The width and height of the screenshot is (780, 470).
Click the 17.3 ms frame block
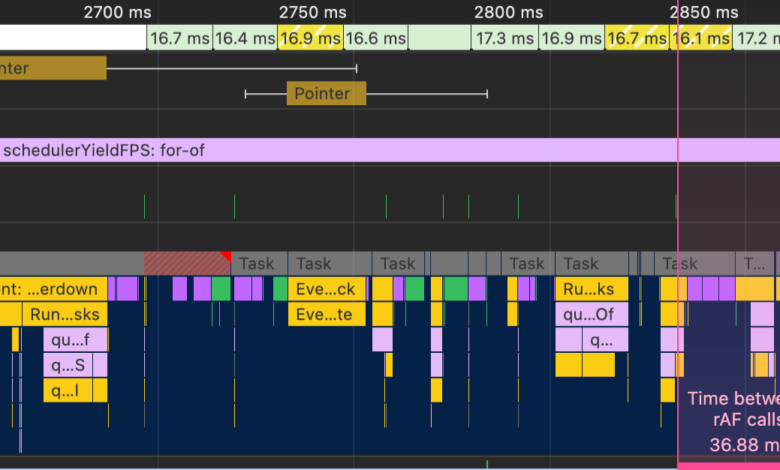pos(504,38)
